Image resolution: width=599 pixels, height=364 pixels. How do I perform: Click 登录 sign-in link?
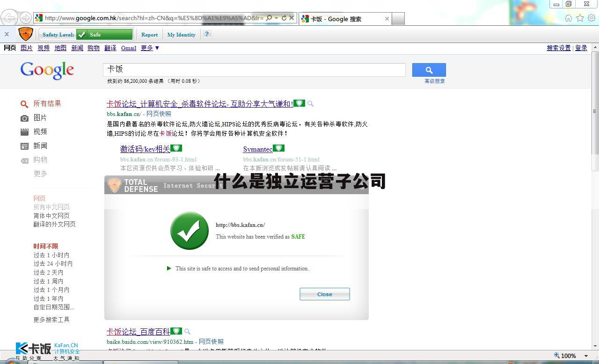pos(581,48)
